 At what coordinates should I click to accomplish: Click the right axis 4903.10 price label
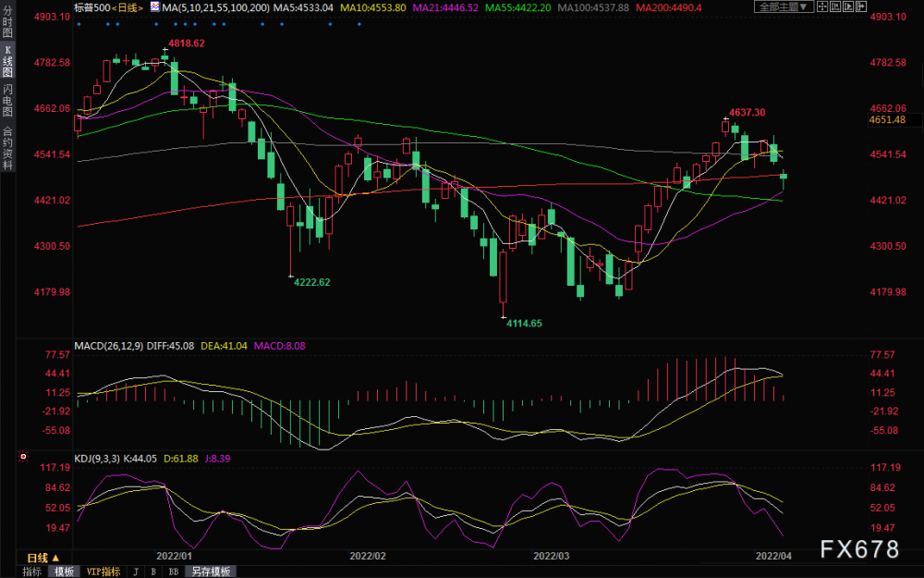coord(888,17)
